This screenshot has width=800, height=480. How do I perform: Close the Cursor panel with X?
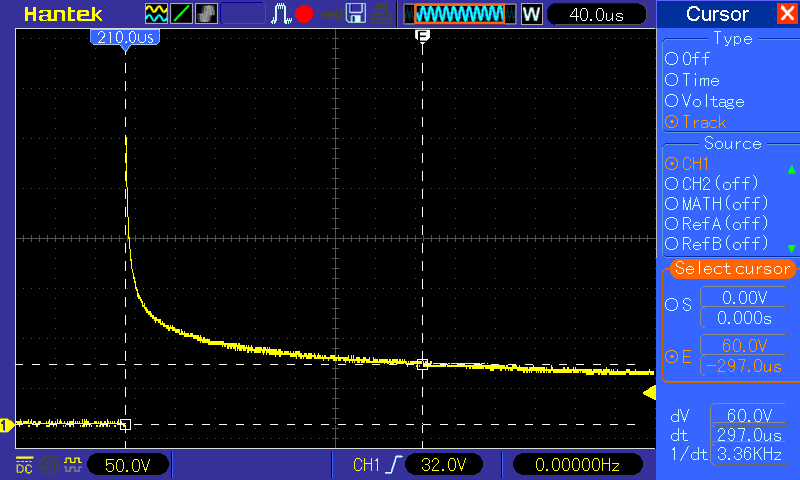click(x=787, y=13)
